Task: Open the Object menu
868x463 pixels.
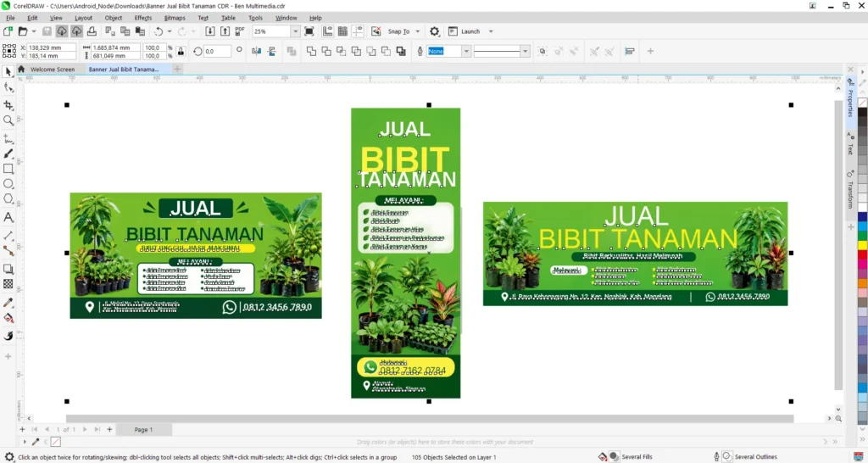Action: coord(114,18)
